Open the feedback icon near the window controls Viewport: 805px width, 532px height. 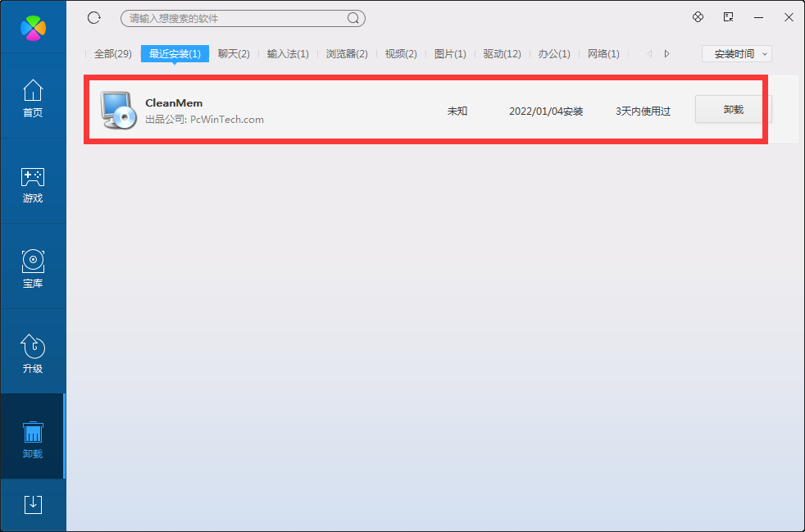[698, 16]
